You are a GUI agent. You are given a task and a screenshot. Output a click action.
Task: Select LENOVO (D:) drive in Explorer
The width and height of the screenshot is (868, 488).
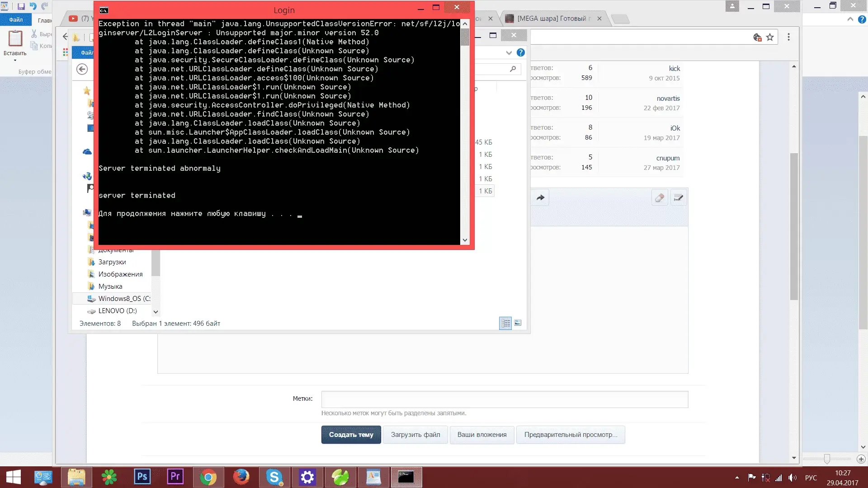pos(117,311)
